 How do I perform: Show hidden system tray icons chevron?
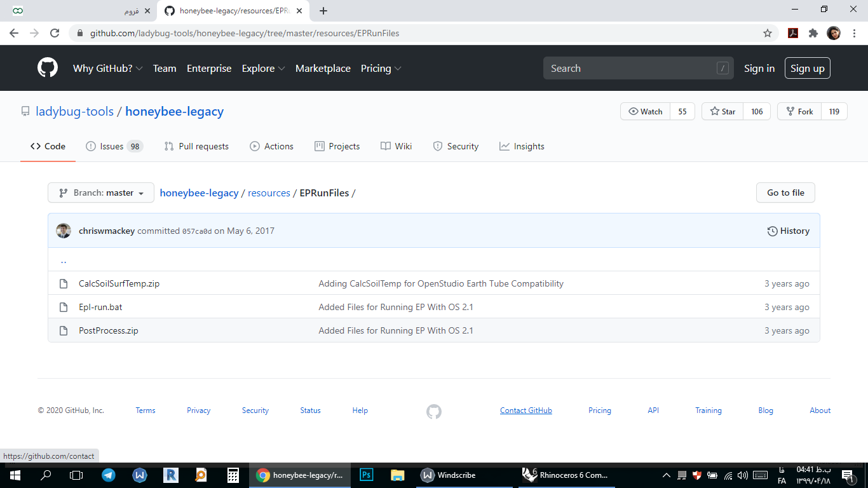coord(667,475)
